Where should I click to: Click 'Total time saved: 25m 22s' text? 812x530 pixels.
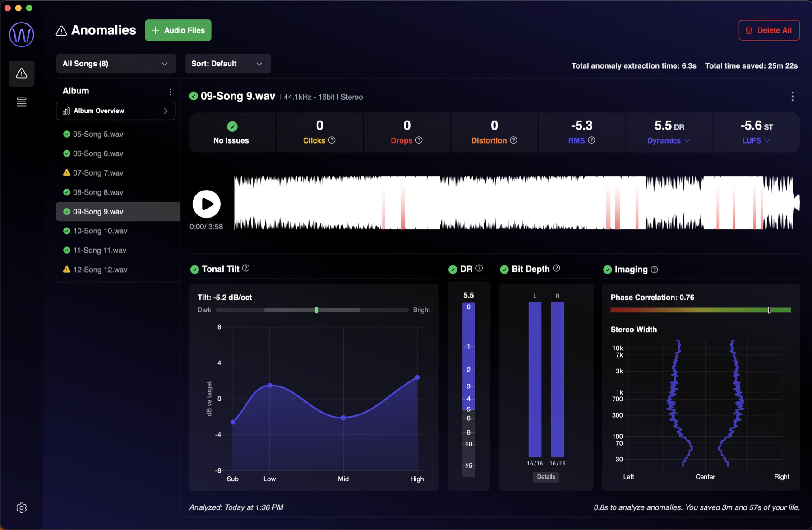tap(751, 66)
